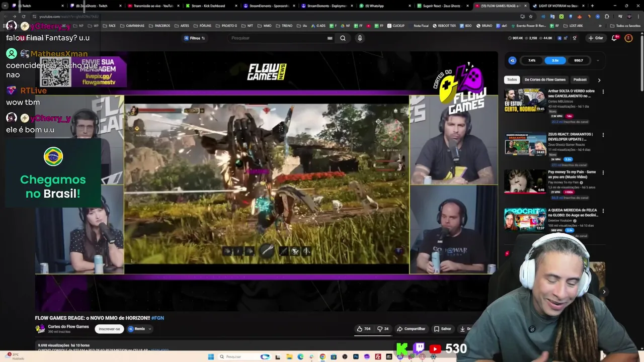
Task: Open the account avatar menu
Action: [628, 38]
